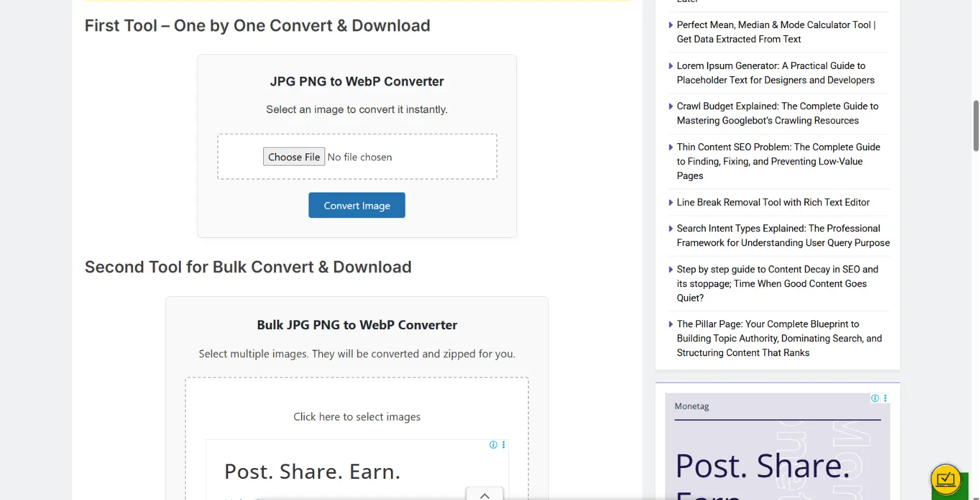Click the 'Bulk JPG PNG to WebP Converter' title
The width and height of the screenshot is (980, 500).
pyautogui.click(x=357, y=325)
